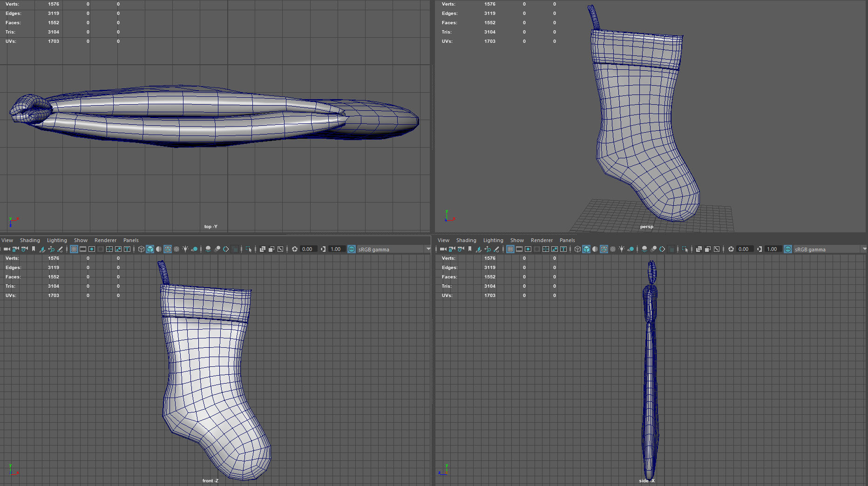Toggle Grid display in side viewport toolbar
The height and width of the screenshot is (486, 868).
[x=510, y=249]
